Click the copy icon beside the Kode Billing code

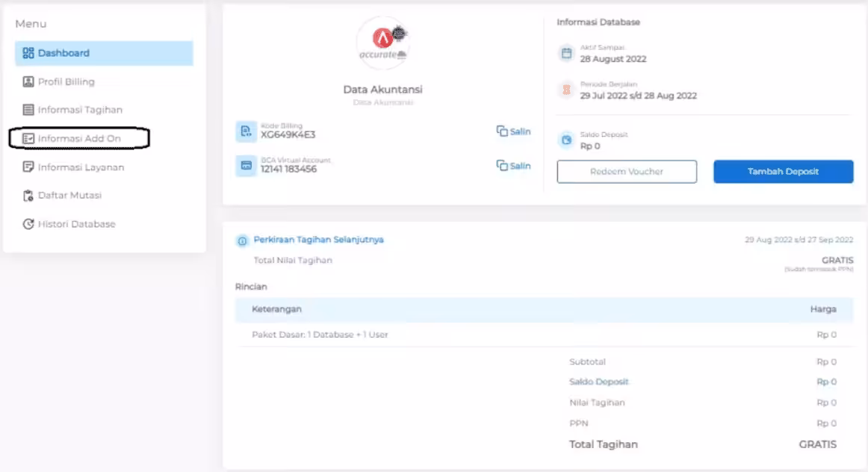502,131
